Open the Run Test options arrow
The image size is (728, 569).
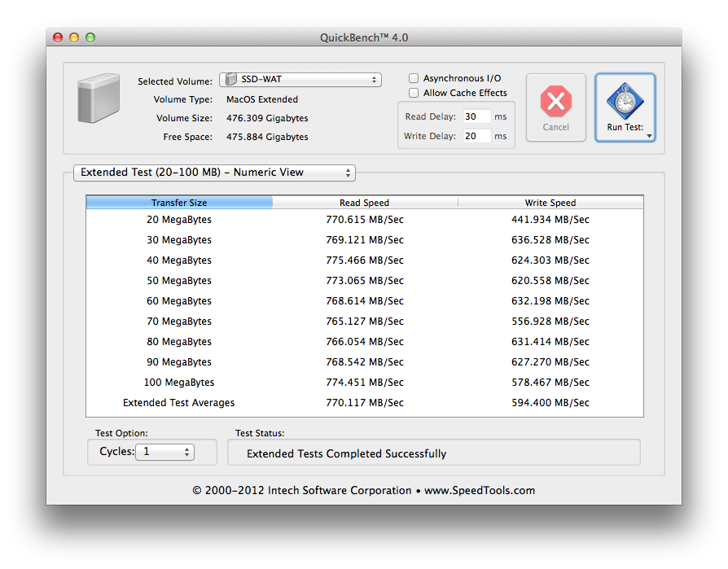pos(650,136)
